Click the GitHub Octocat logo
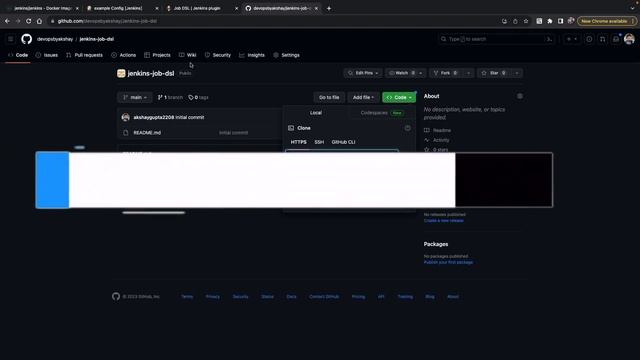Screen dimensions: 640x360 [x=27, y=39]
